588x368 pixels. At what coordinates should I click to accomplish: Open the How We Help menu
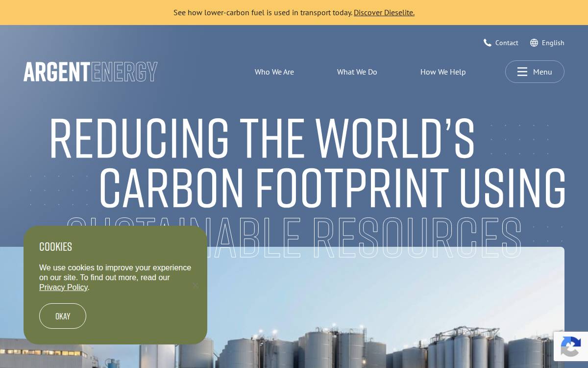click(443, 72)
